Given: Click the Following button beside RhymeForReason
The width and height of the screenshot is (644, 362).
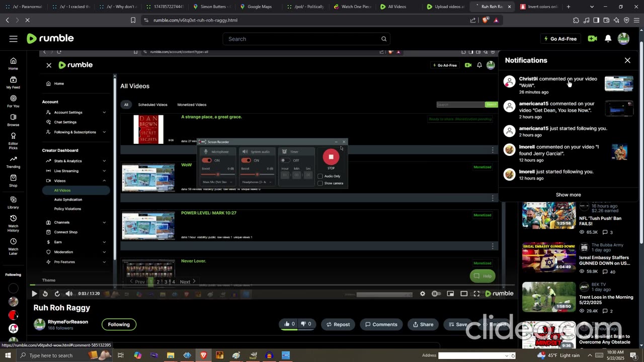Looking at the screenshot, I should (x=119, y=324).
